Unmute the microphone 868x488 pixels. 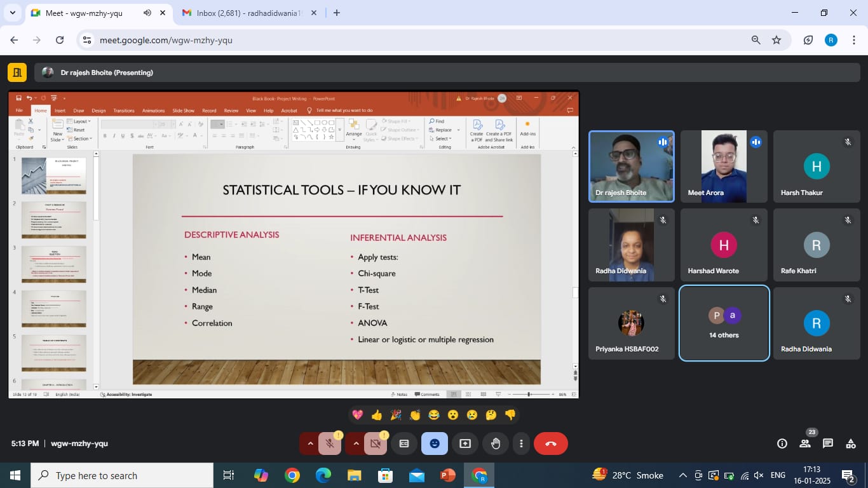pyautogui.click(x=329, y=444)
